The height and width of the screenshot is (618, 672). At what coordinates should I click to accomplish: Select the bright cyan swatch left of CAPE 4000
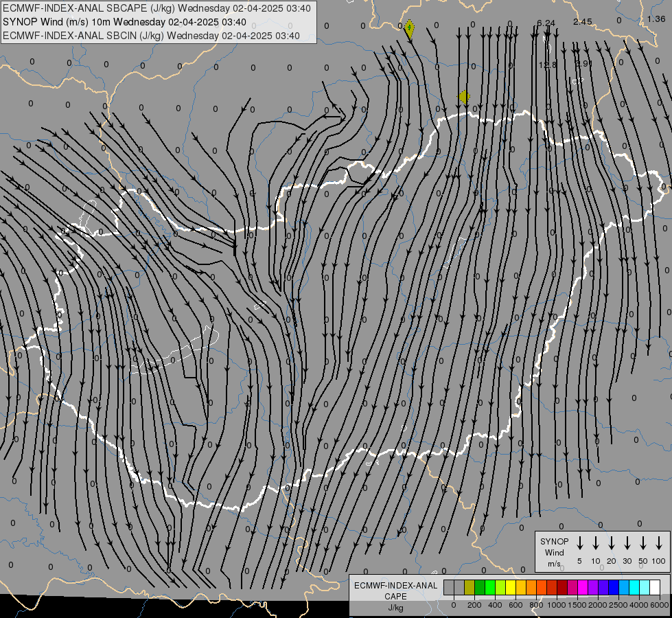tap(634, 587)
